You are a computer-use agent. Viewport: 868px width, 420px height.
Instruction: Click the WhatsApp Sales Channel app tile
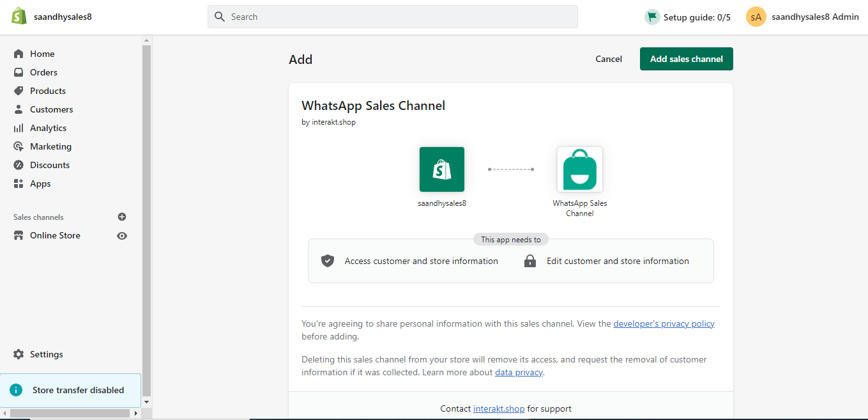click(580, 169)
